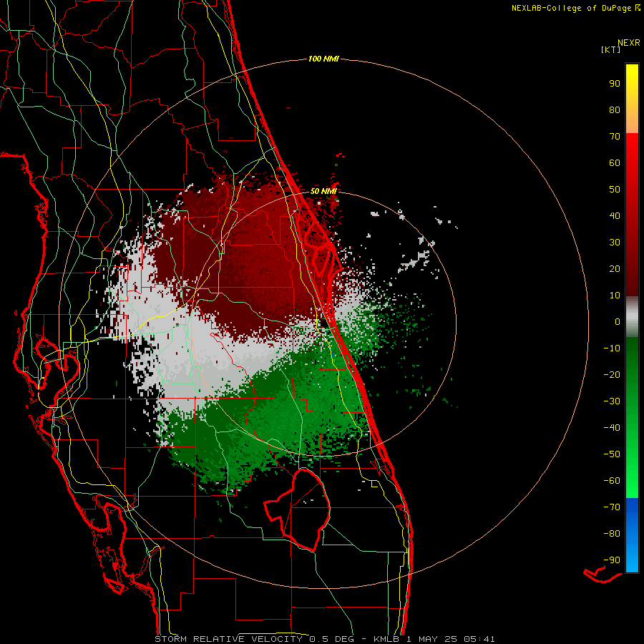This screenshot has width=644, height=644.
Task: Click the Storm Relative Velocity caption at bottom
Action: pyautogui.click(x=325, y=639)
